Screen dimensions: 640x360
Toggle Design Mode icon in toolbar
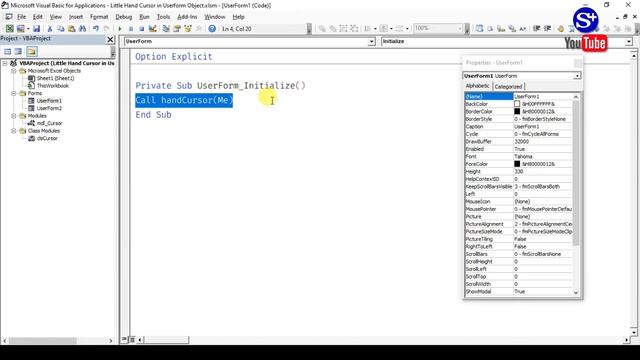click(153, 29)
